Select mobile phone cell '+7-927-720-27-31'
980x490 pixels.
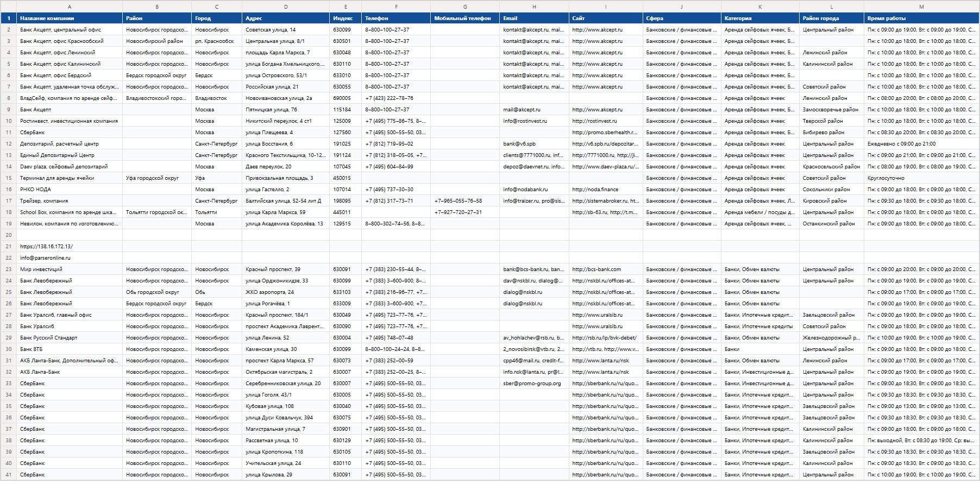point(465,212)
